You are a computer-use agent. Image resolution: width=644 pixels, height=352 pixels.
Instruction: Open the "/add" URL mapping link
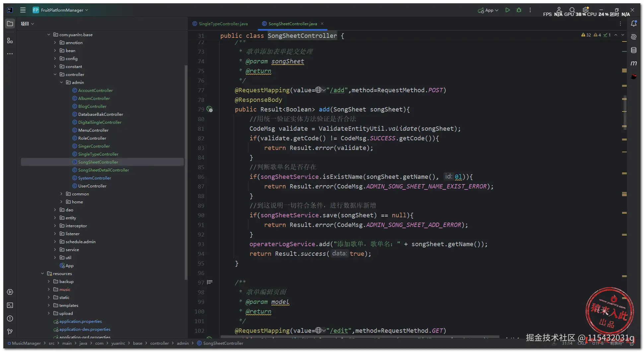(x=337, y=90)
